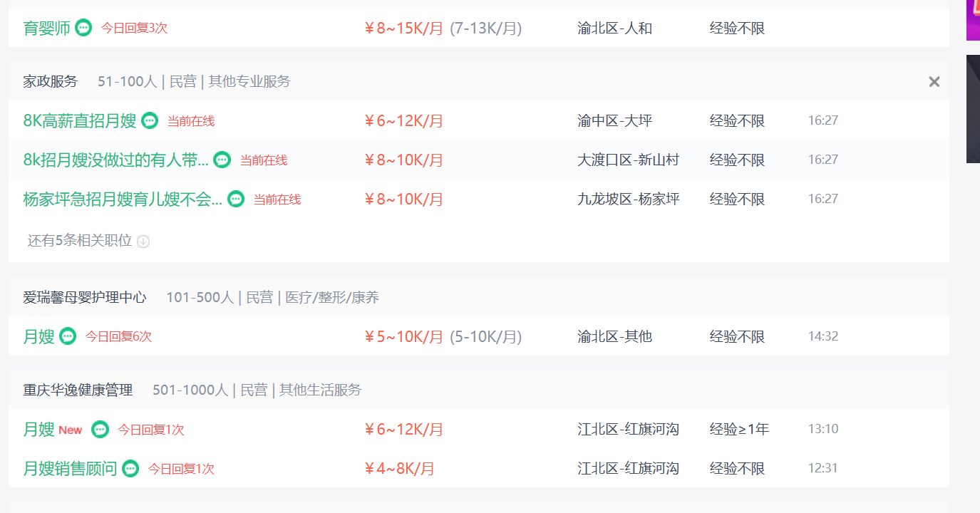View 爱瑞馨母婴护理中心 company page
The width and height of the screenshot is (980, 513).
click(x=85, y=297)
